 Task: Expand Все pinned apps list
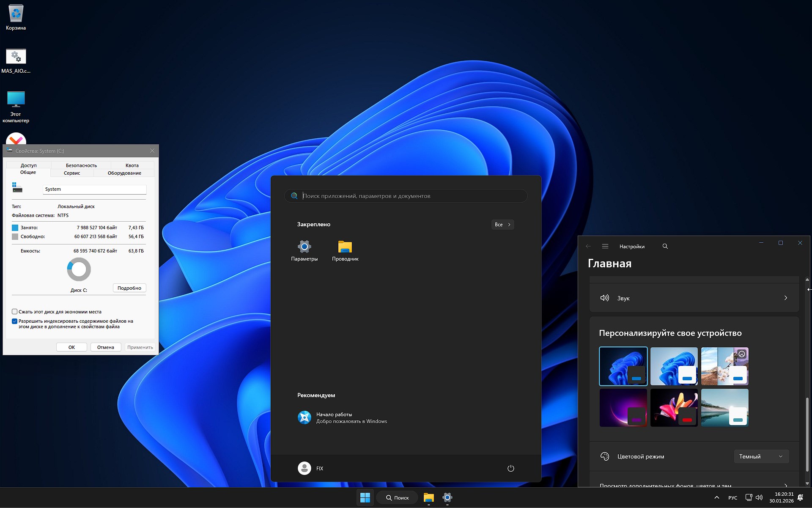(503, 225)
